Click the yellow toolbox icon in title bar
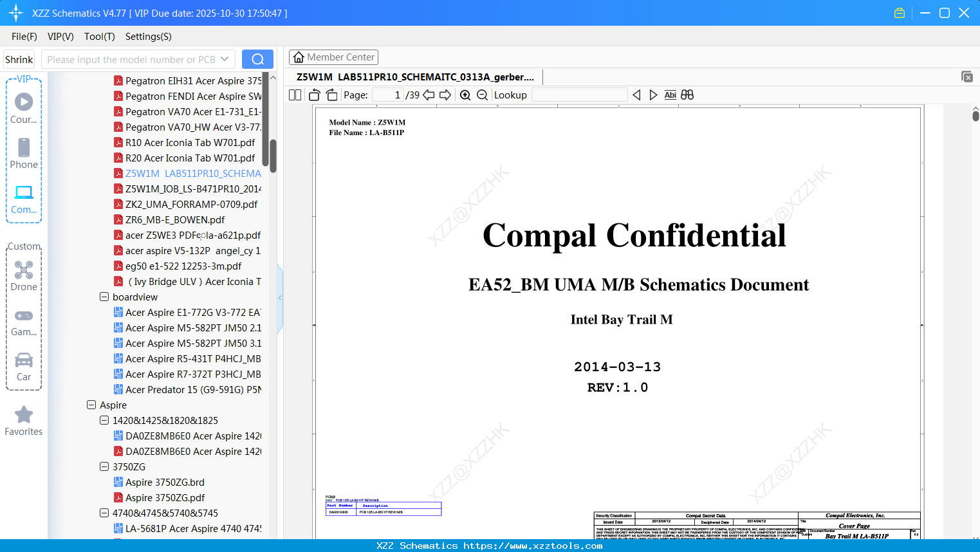 tap(900, 13)
